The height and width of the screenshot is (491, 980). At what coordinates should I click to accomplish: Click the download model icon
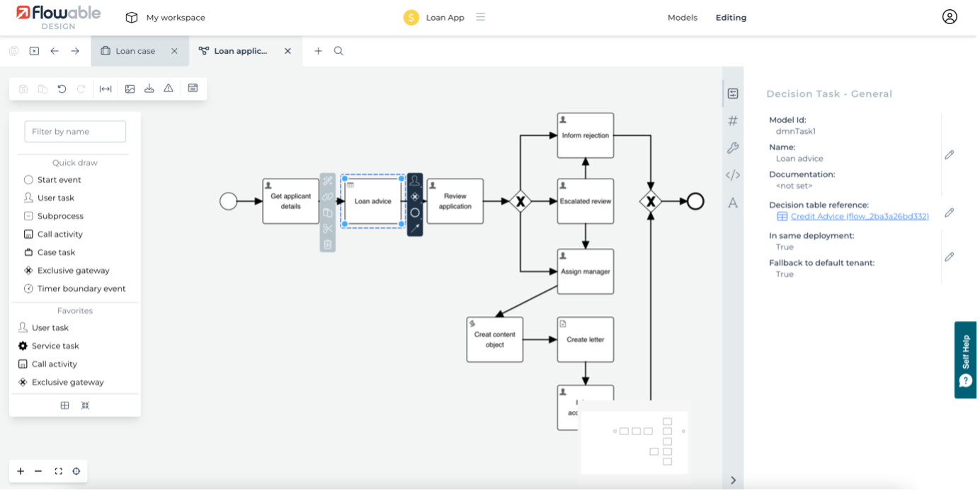(x=149, y=89)
